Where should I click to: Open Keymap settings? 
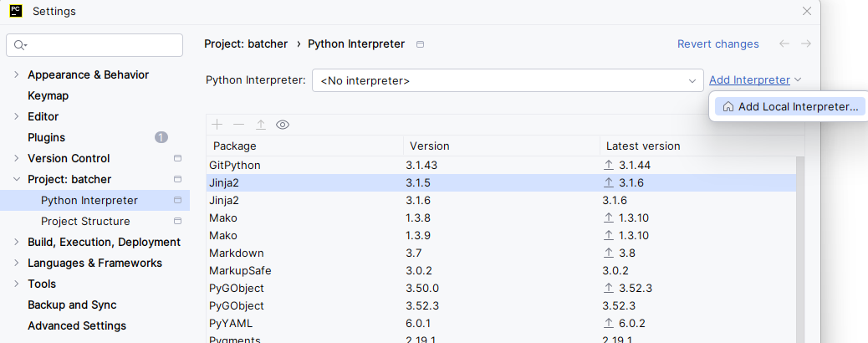point(49,96)
